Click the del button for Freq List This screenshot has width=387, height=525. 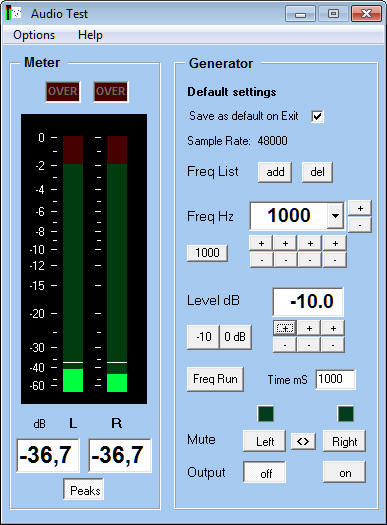(x=317, y=172)
